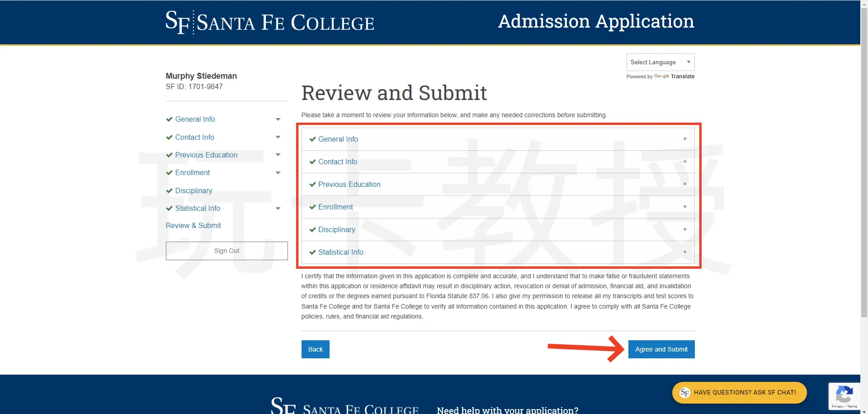
Task: Expand General Info plus icon in review list
Action: coord(684,139)
